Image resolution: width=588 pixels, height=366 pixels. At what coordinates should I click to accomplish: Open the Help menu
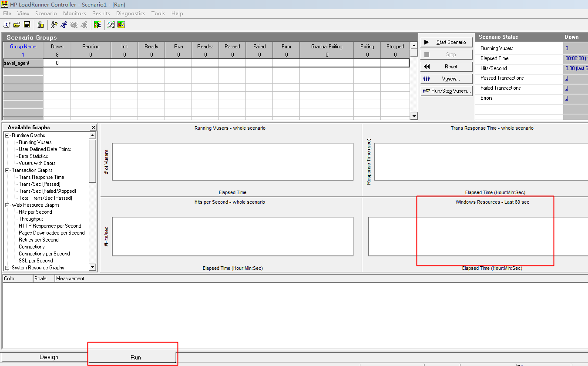(177, 13)
